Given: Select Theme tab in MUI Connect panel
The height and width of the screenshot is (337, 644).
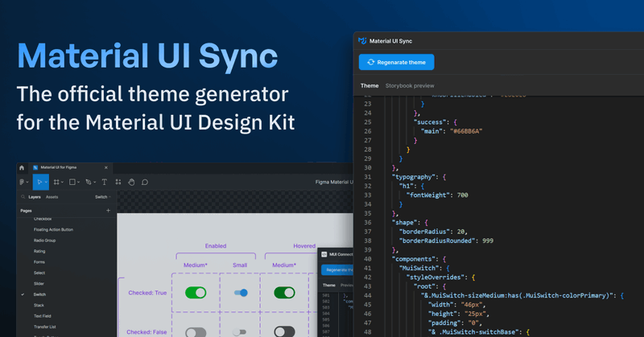Looking at the screenshot, I should tap(329, 286).
